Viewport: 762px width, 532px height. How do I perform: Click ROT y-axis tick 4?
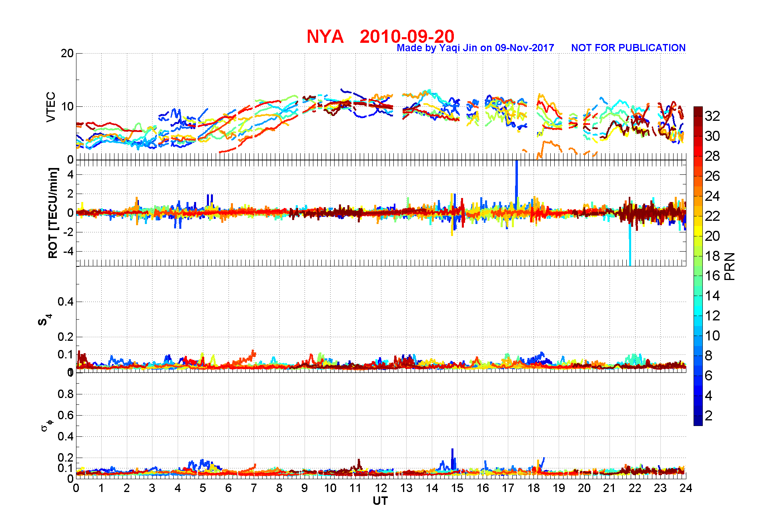tap(70, 175)
